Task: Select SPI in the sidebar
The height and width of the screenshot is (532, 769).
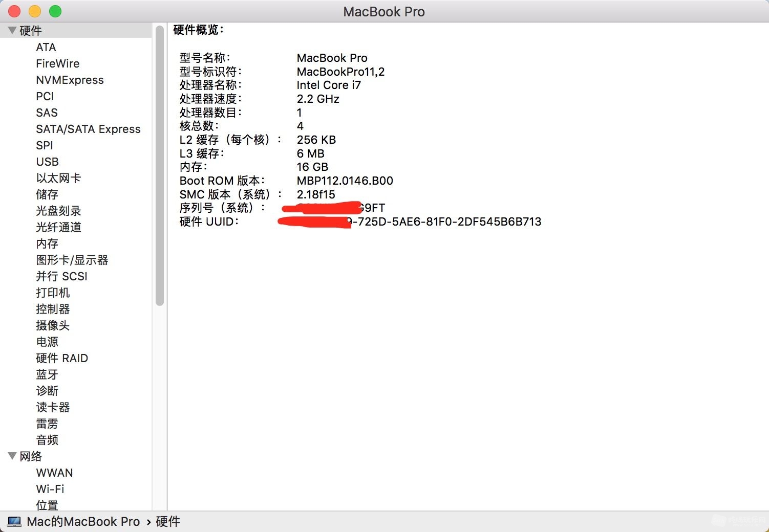Action: point(45,145)
